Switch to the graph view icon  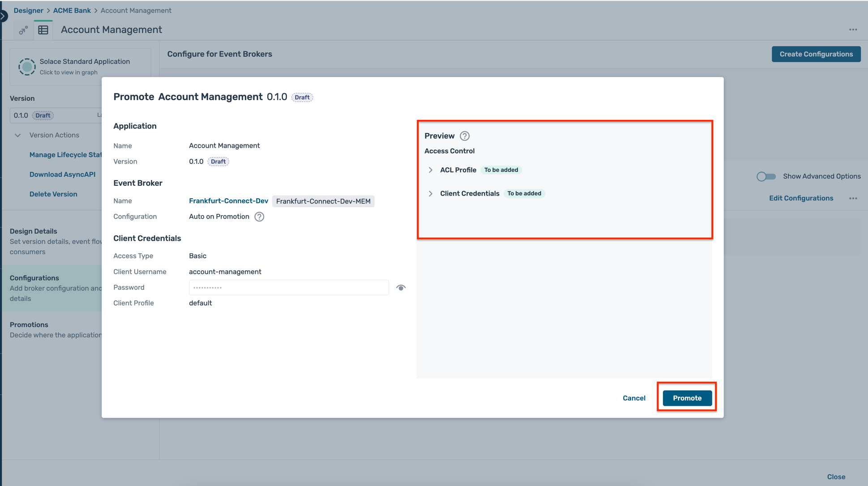23,30
